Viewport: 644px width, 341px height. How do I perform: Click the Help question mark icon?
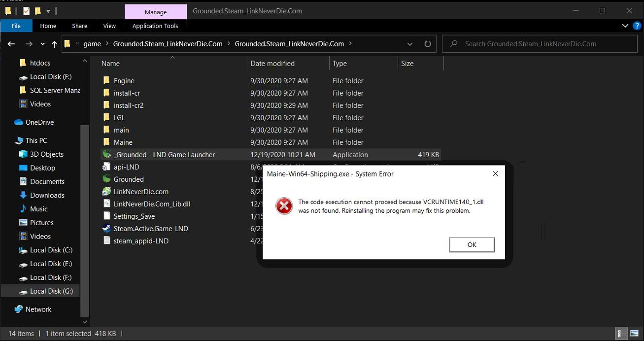637,26
